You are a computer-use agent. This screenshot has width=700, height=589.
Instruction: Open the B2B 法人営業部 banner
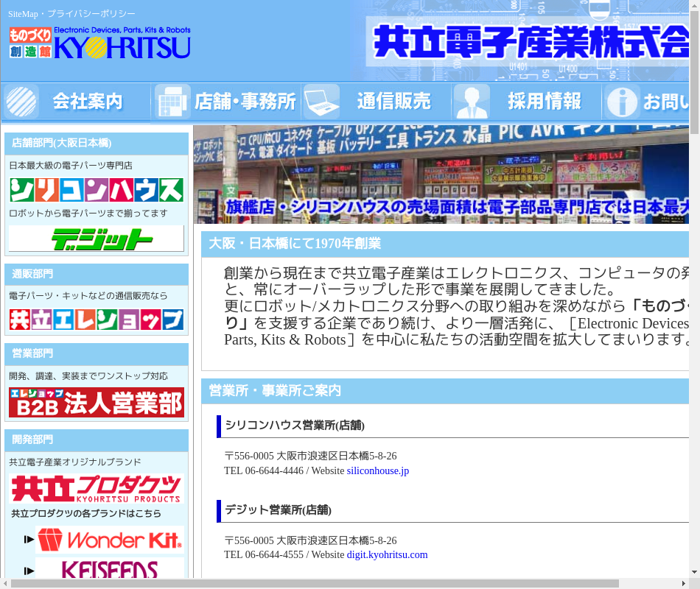click(x=97, y=403)
